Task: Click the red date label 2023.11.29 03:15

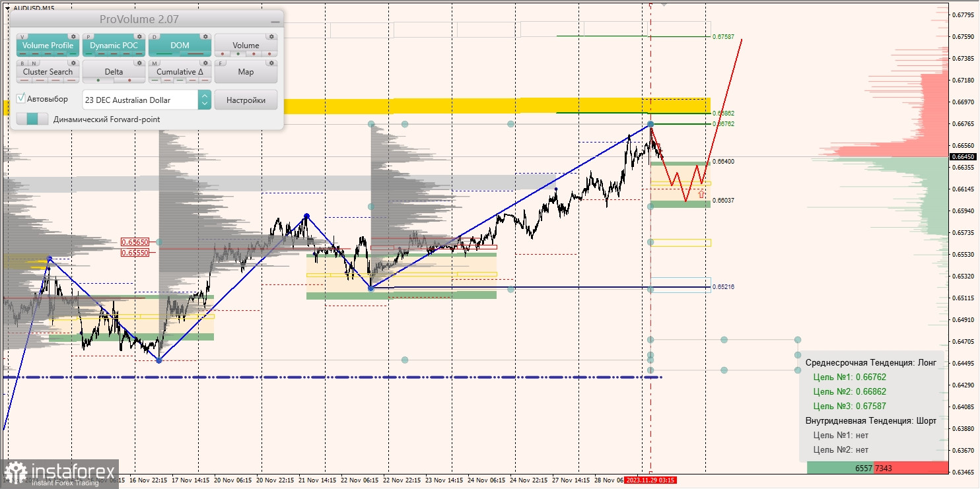Action: pos(650,480)
